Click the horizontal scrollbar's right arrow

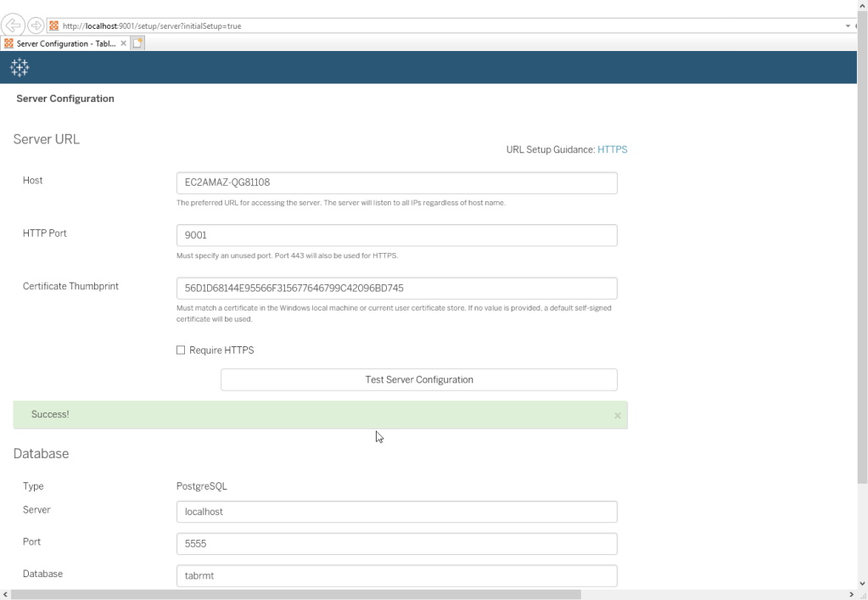851,594
